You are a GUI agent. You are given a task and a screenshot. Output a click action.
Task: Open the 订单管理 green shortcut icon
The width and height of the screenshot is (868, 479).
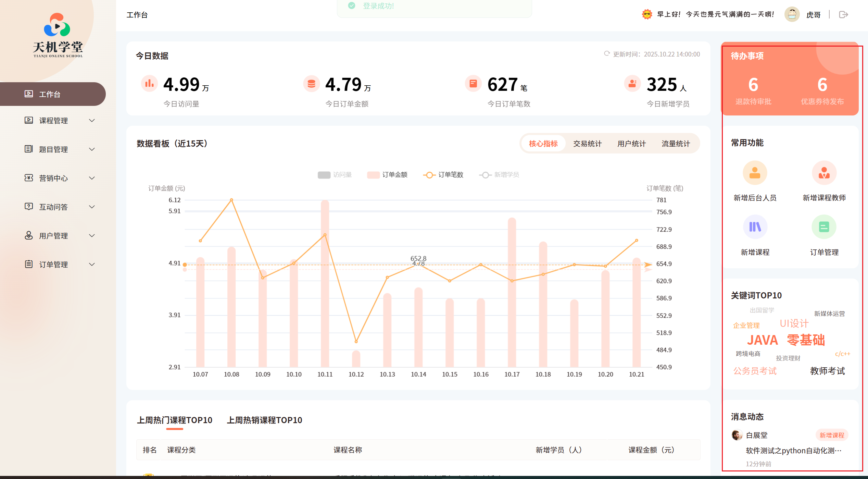824,227
